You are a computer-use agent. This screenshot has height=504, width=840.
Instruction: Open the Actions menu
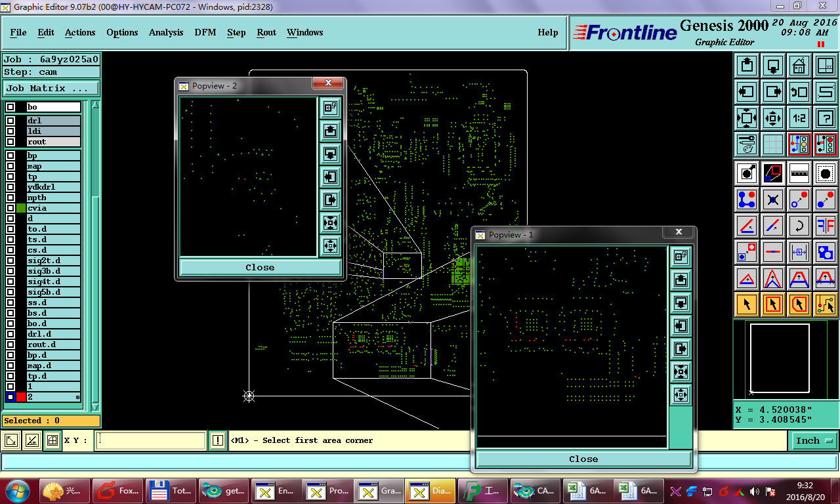pyautogui.click(x=80, y=32)
